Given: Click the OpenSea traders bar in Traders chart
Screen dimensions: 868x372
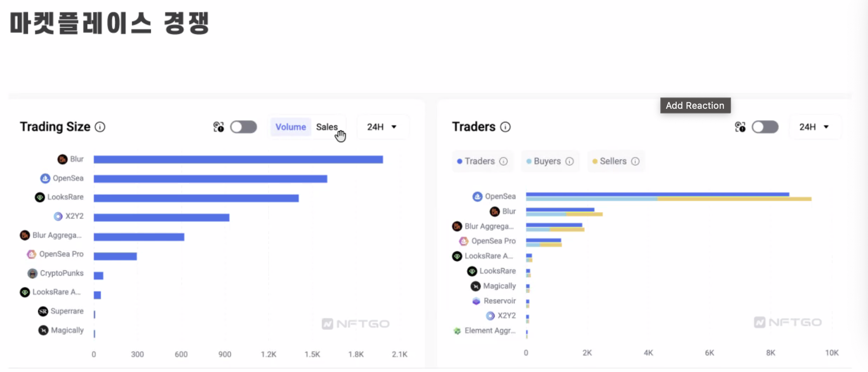Looking at the screenshot, I should 657,194.
